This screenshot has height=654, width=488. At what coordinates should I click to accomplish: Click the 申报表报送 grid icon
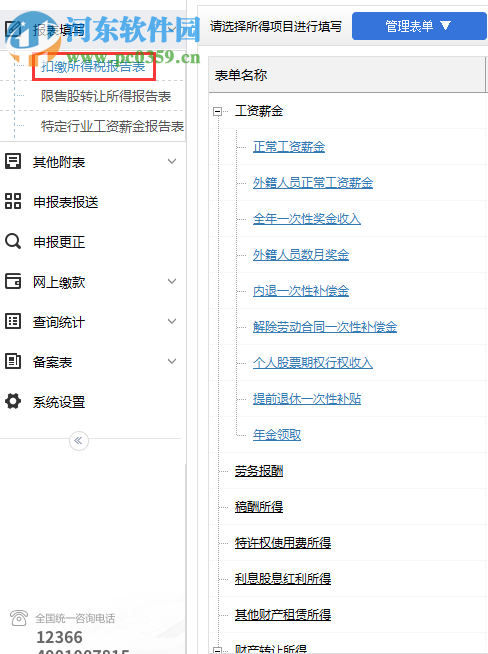13,201
